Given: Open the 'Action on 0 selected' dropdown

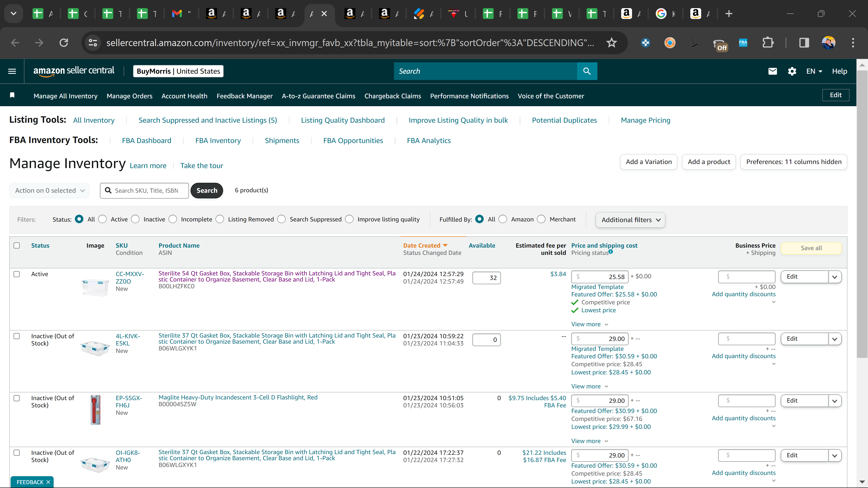Looking at the screenshot, I should point(50,190).
